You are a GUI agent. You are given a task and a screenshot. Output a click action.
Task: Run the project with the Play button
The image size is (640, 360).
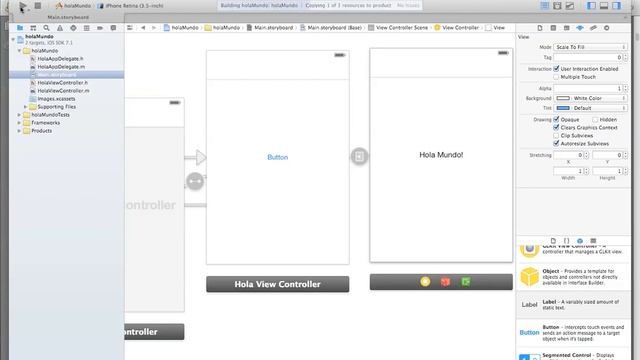click(23, 6)
